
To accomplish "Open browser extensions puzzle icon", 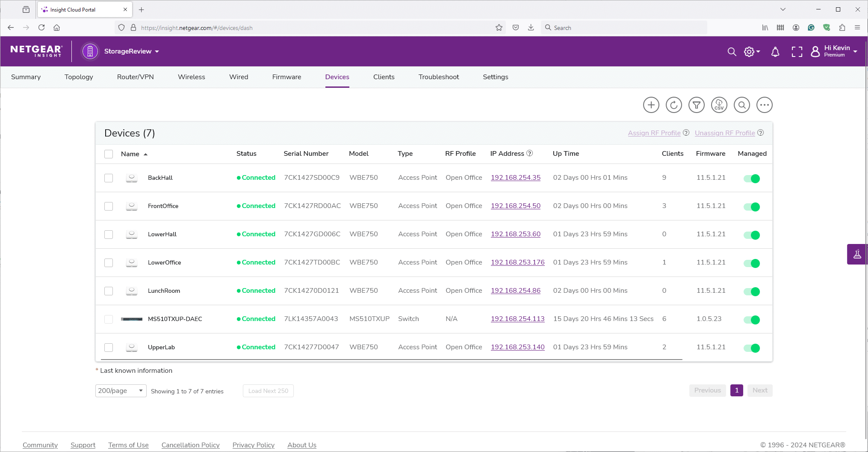I will pos(842,27).
